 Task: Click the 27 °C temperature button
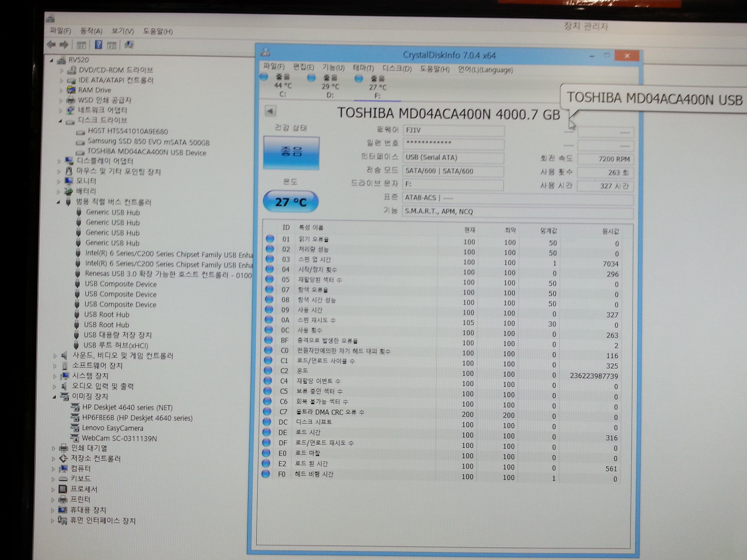point(291,202)
